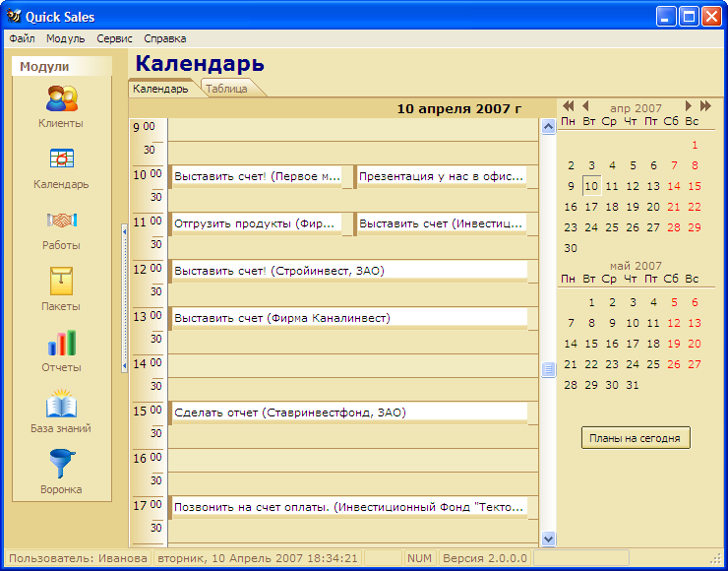
Task: Select May 27 in mini calendar
Action: [x=695, y=364]
